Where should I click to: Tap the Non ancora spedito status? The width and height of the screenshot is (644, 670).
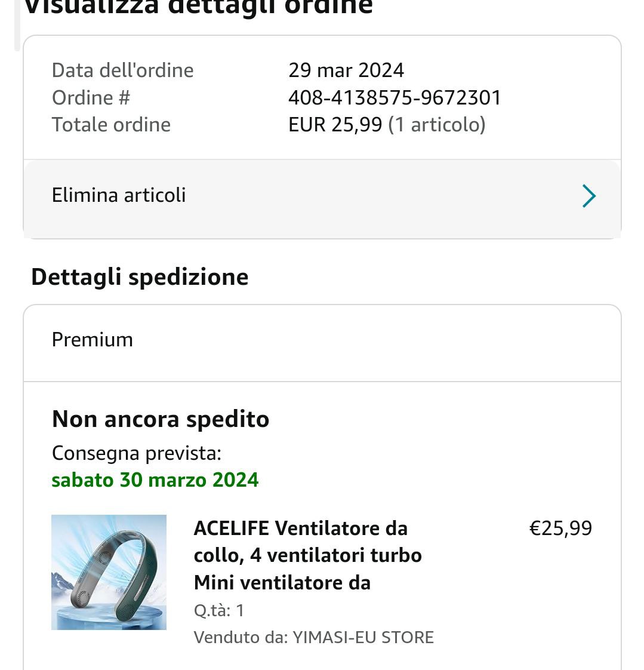(x=161, y=419)
